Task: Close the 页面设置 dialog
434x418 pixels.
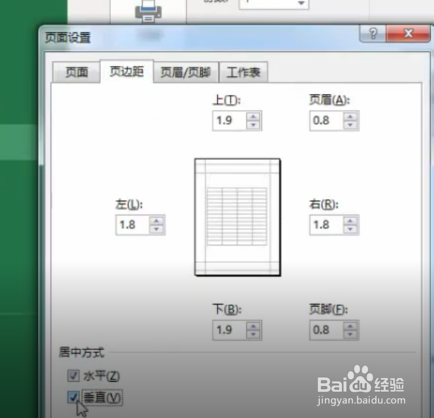Action: click(408, 34)
